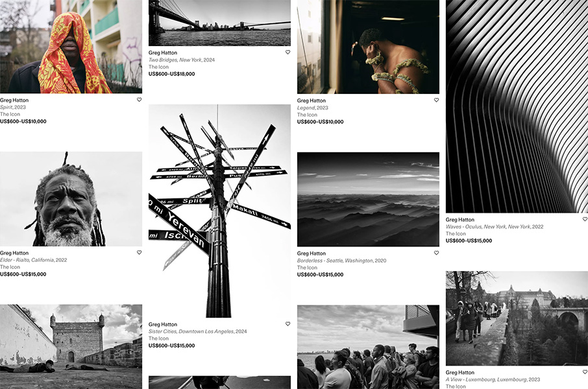Open the stone fortress photograph

tap(71, 347)
